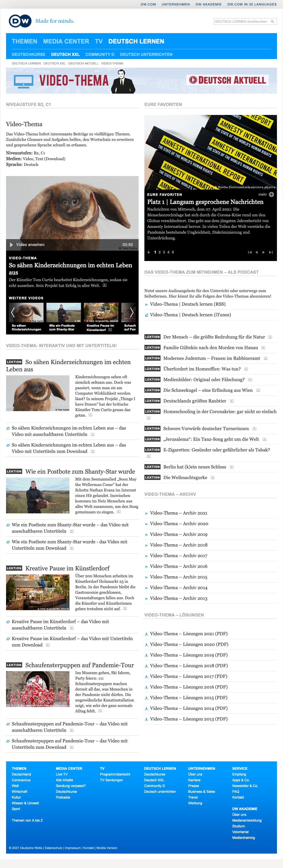Open the DEUTSCH LERNEN main menu
Screen dimensions: 283x868
(x=136, y=41)
